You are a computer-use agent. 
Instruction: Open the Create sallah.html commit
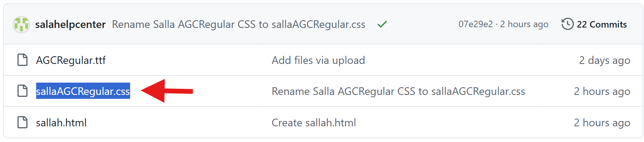[x=314, y=122]
